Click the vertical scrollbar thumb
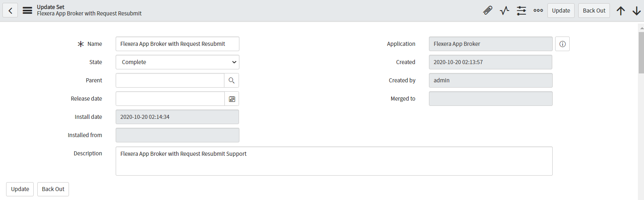644x200 pixels. pyautogui.click(x=641, y=52)
